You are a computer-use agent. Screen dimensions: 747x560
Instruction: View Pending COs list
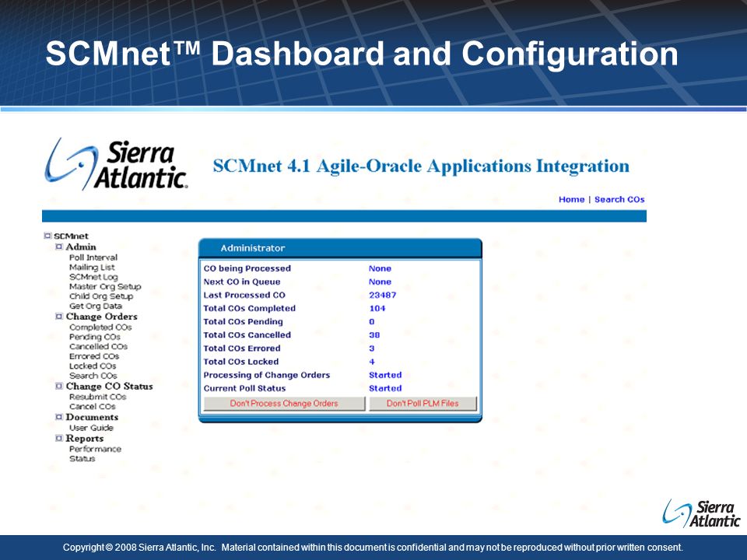tap(94, 337)
